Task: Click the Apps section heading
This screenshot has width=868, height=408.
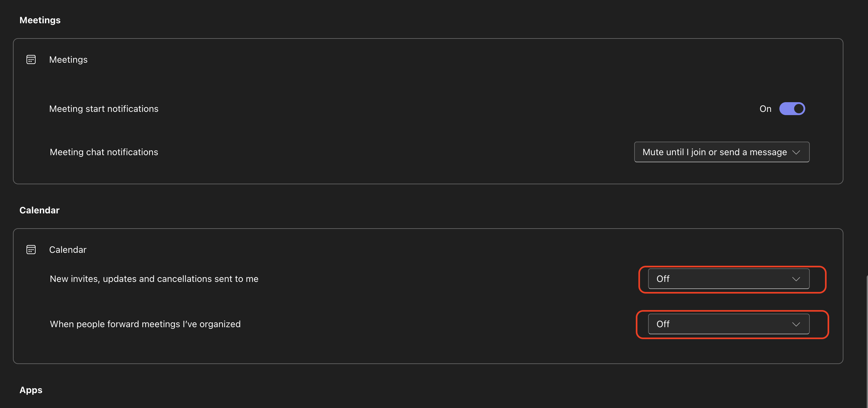Action: (31, 390)
